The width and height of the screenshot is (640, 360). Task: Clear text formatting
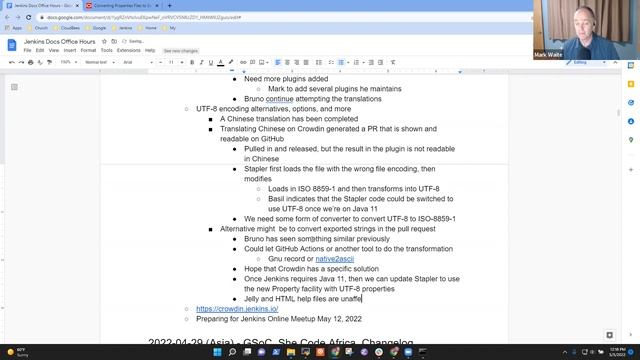tap(393, 62)
